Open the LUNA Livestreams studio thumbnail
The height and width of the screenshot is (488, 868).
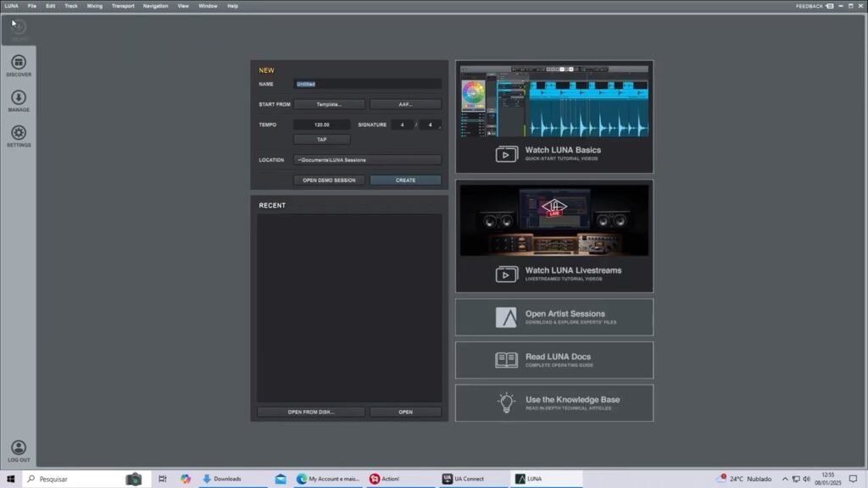click(554, 220)
